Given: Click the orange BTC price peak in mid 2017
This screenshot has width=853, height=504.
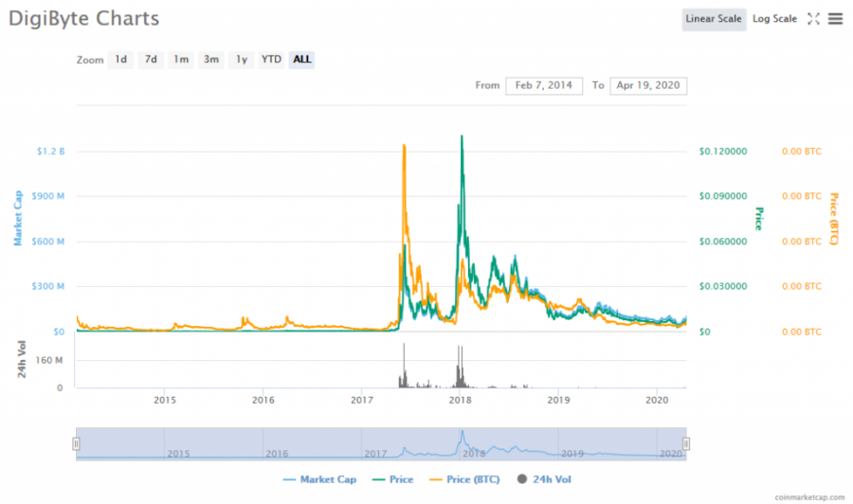Looking at the screenshot, I should (x=404, y=146).
